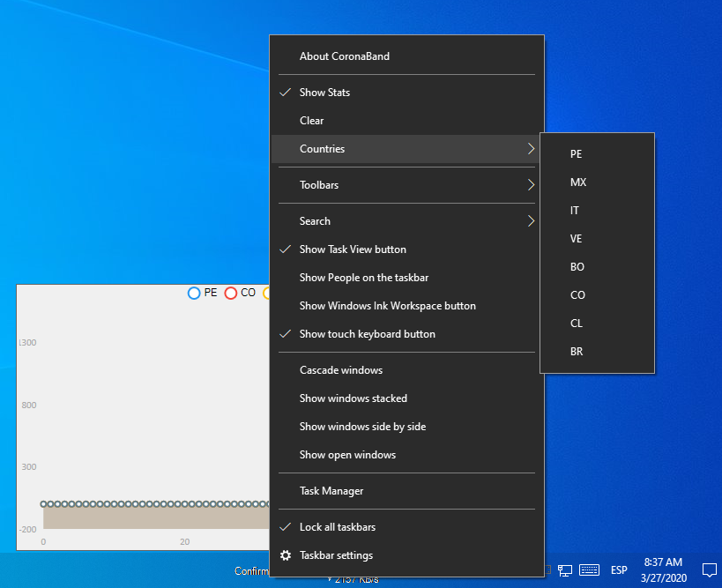Enable Show People on the taskbar
The height and width of the screenshot is (588, 722).
coord(406,278)
